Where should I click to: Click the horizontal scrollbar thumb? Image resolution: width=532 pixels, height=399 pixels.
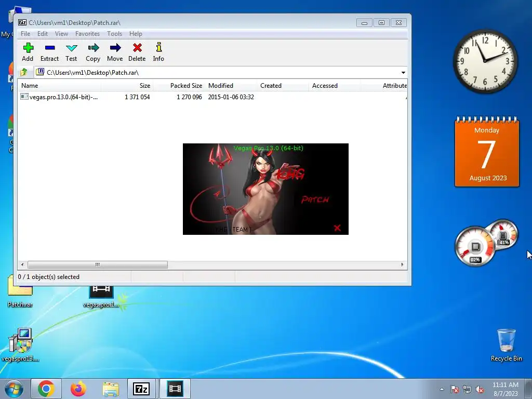coord(98,264)
